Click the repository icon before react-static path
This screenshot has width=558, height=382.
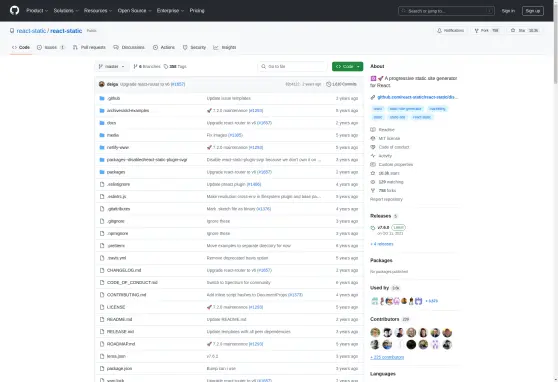[12, 31]
